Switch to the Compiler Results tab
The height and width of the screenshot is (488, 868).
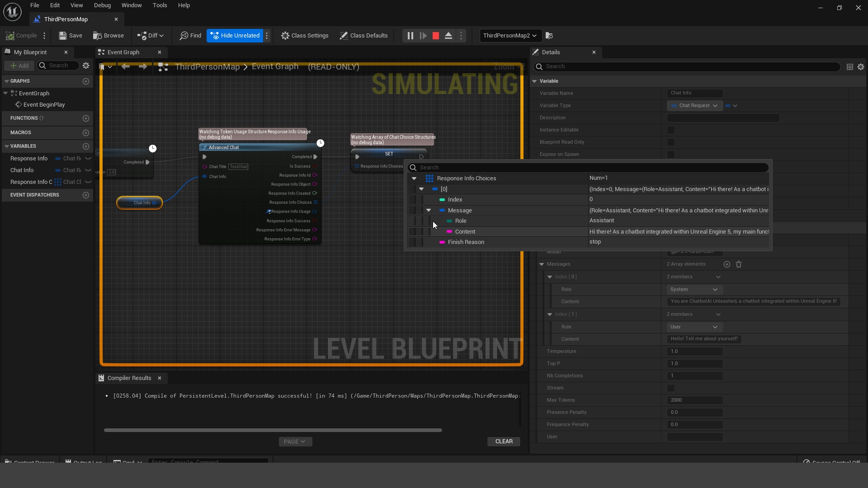[x=129, y=378]
